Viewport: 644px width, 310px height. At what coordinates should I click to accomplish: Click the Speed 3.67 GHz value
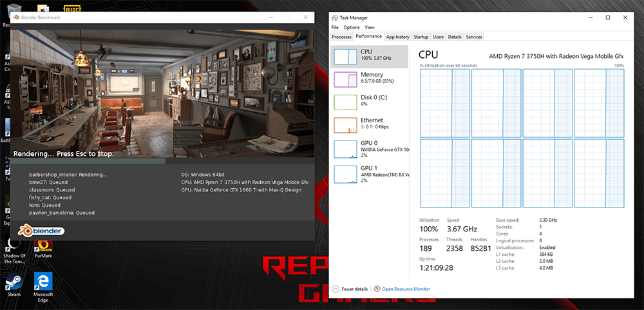[x=462, y=229]
